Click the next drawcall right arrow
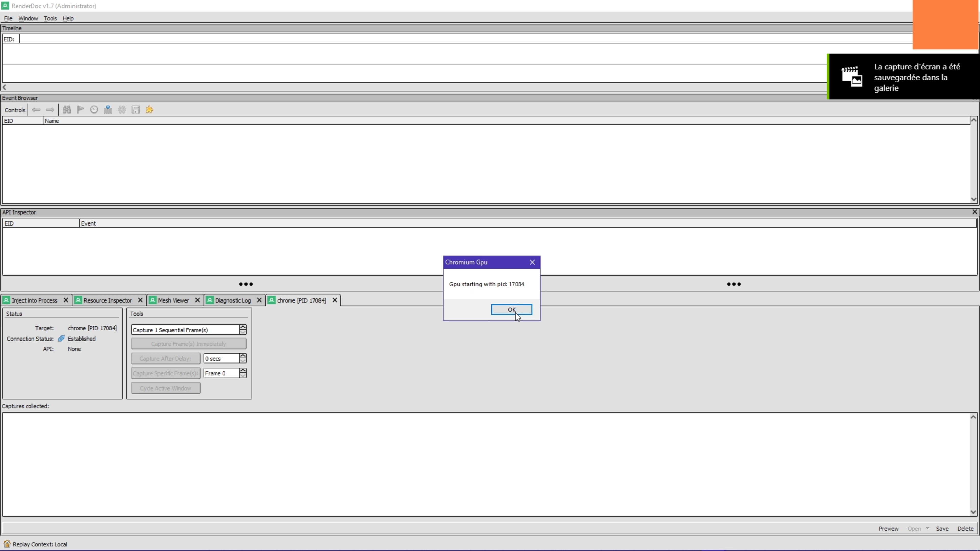This screenshot has height=551, width=980. point(50,110)
